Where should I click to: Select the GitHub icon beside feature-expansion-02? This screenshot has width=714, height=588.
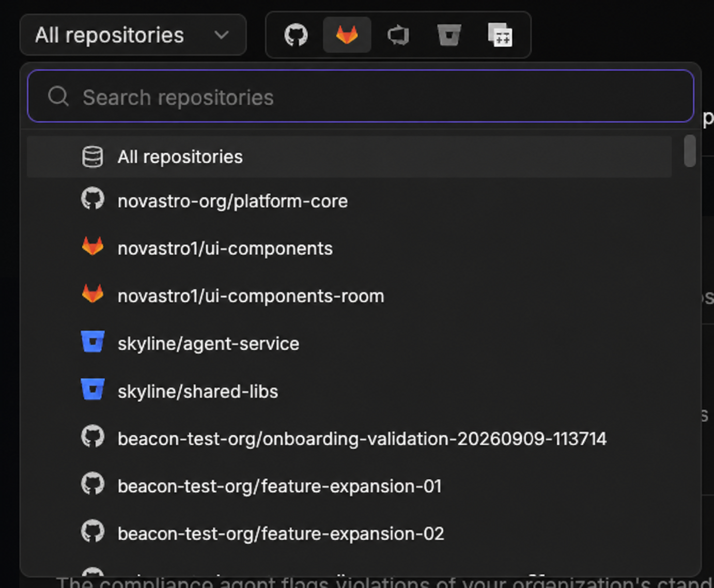point(93,532)
